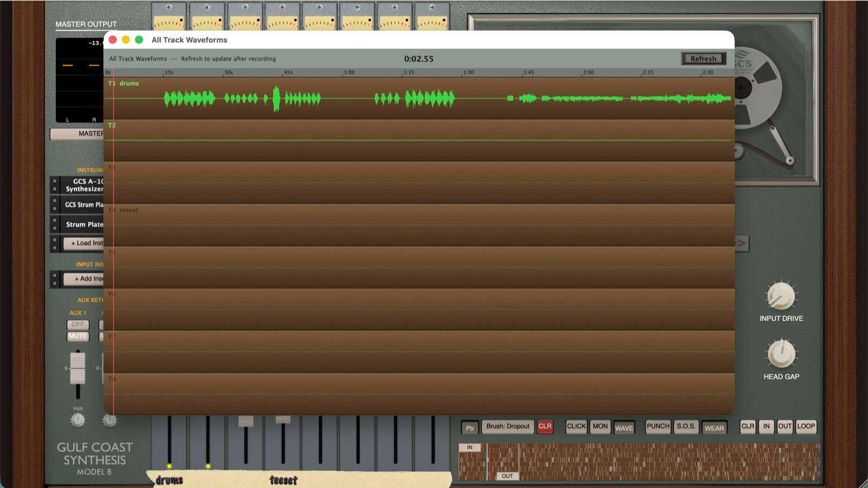The image size is (868, 488).
Task: Toggle the CLICK metronome button
Action: [576, 427]
